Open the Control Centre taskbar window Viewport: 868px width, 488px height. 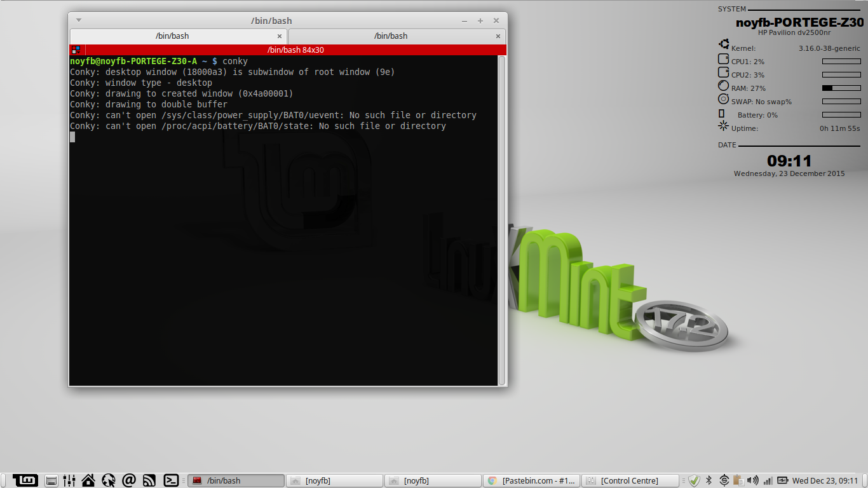(x=630, y=480)
